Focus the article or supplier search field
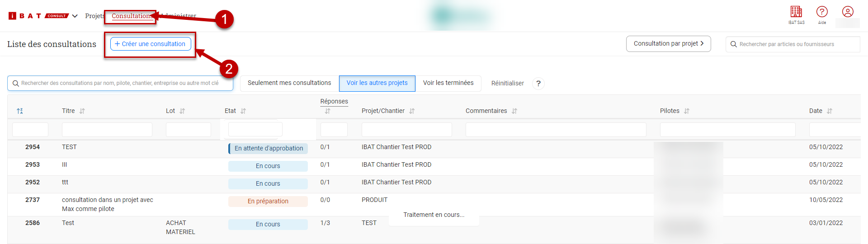This screenshot has height=244, width=868. (796, 44)
